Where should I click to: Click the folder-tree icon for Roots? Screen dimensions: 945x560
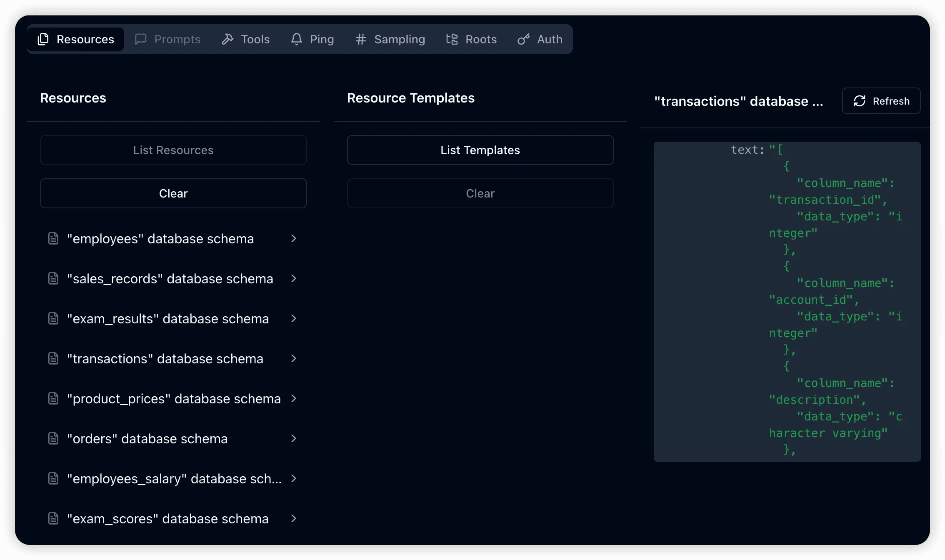(x=452, y=39)
